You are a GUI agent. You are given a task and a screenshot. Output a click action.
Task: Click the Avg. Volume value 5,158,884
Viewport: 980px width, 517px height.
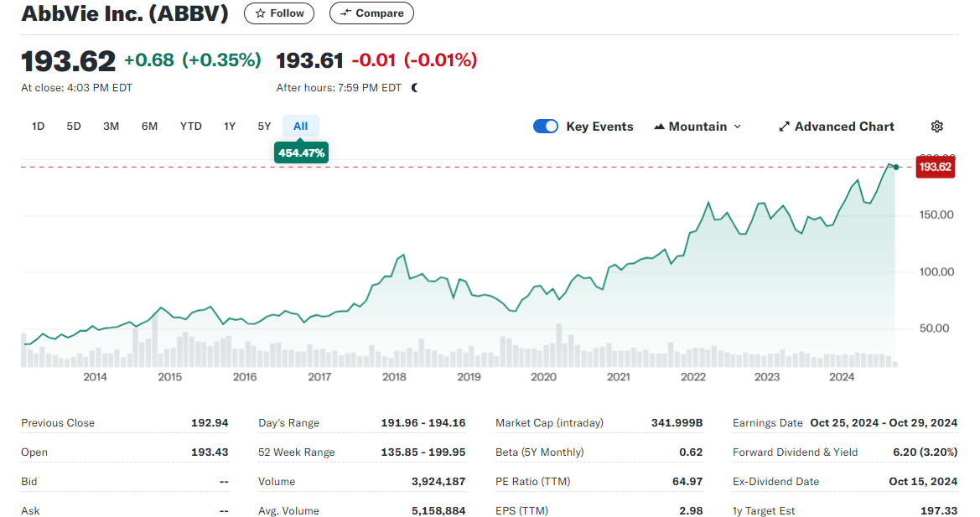438,511
